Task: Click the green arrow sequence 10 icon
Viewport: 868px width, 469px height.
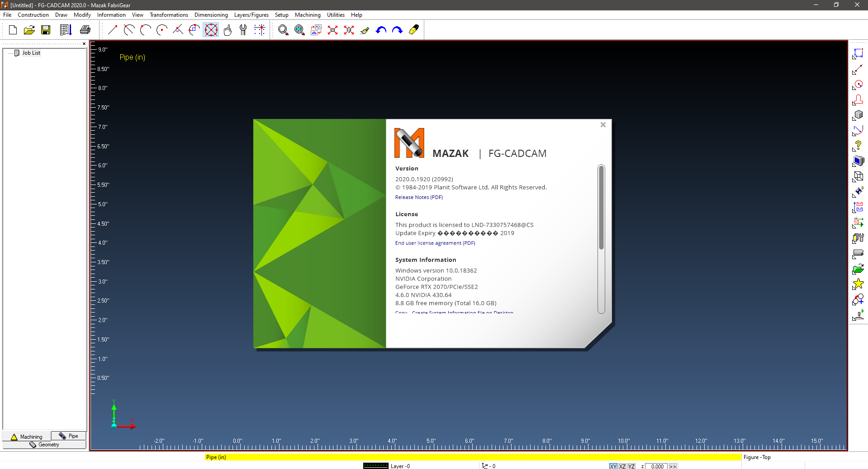Action: pos(858,223)
